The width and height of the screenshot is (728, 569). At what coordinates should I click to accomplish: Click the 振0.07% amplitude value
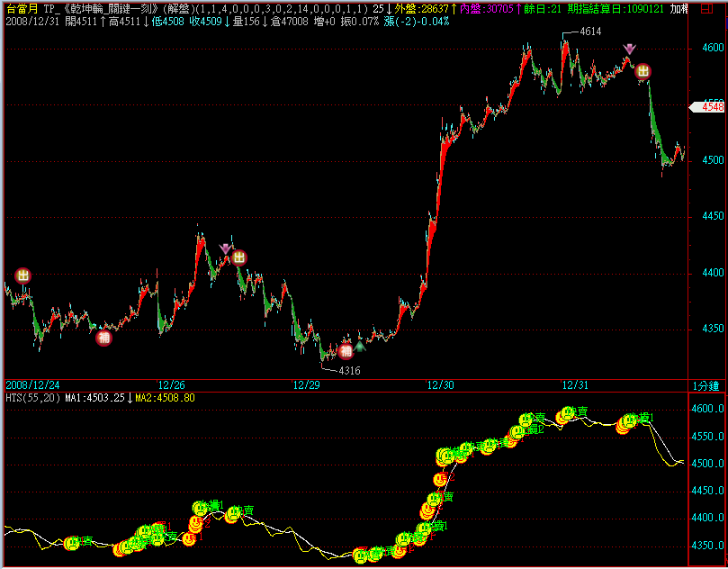pos(358,22)
